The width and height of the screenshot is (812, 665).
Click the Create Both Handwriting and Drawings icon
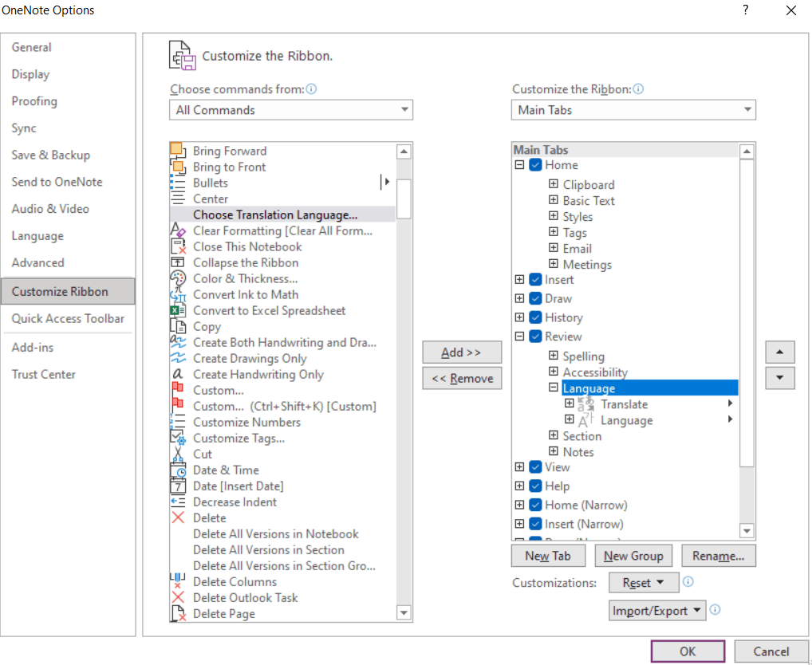coord(178,342)
